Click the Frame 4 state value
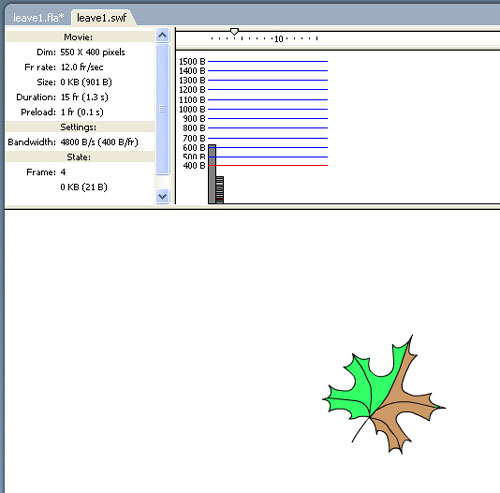 63,172
